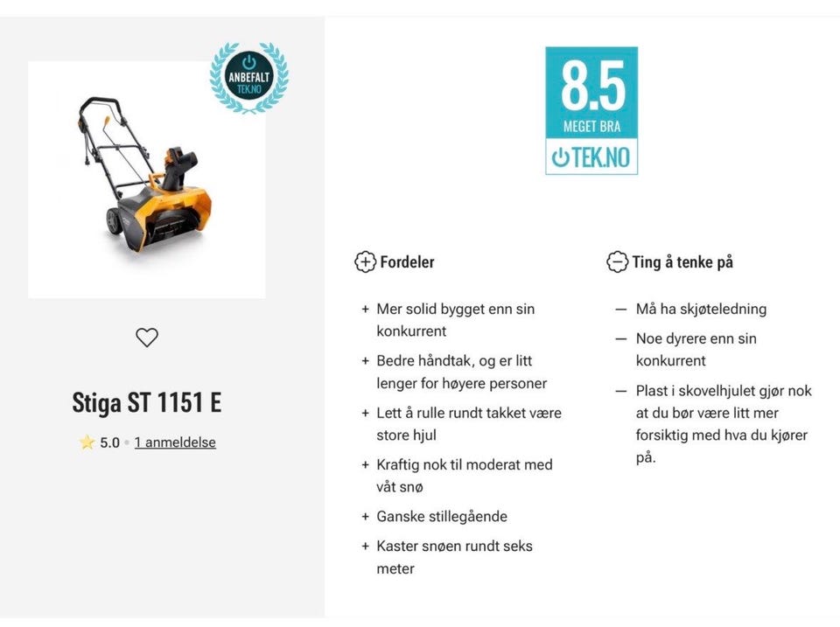
Task: Click the Stiga ST 1151 E title
Action: point(147,403)
